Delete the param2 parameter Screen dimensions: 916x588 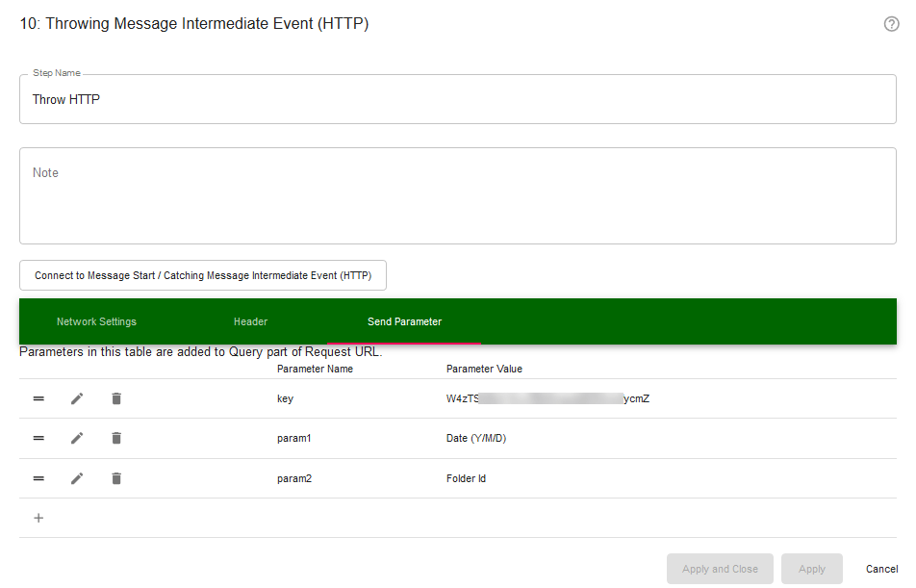[115, 478]
